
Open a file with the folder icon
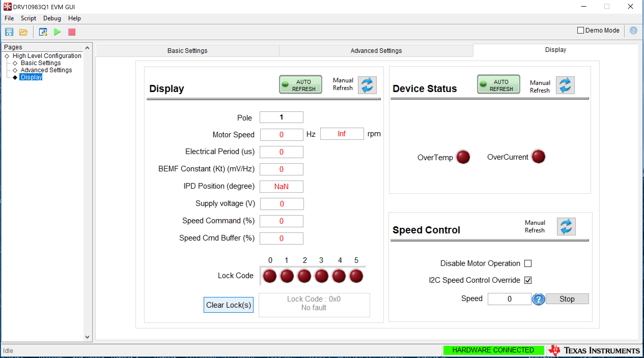click(23, 32)
